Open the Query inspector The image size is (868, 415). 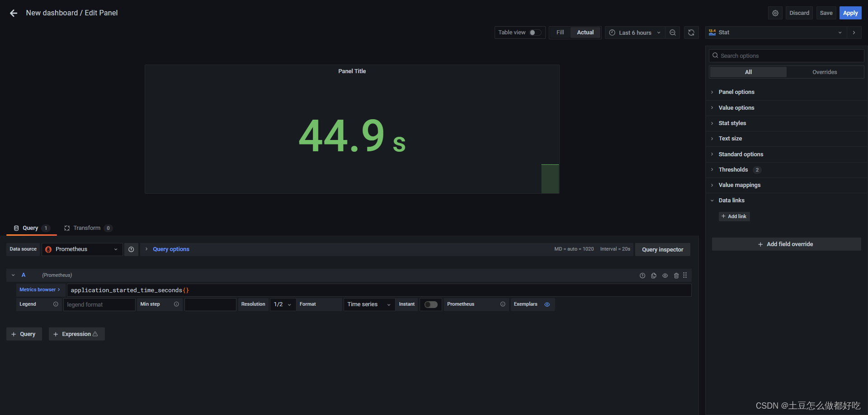663,250
